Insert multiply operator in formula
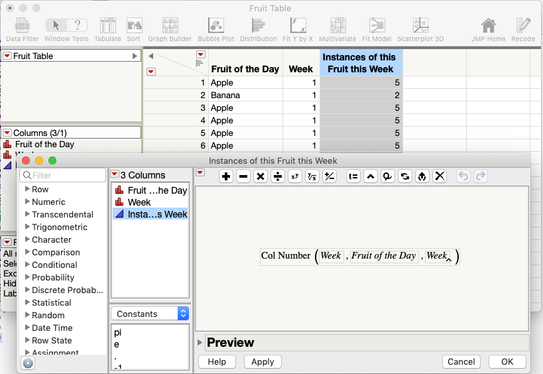The width and height of the screenshot is (543, 374). [260, 176]
